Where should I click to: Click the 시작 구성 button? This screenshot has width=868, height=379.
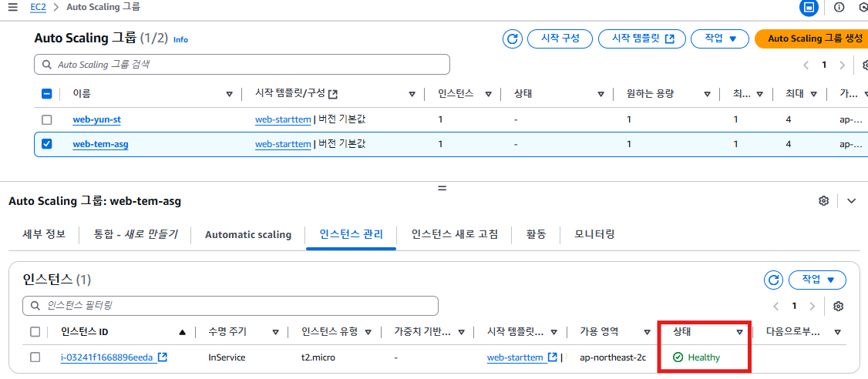tap(560, 39)
